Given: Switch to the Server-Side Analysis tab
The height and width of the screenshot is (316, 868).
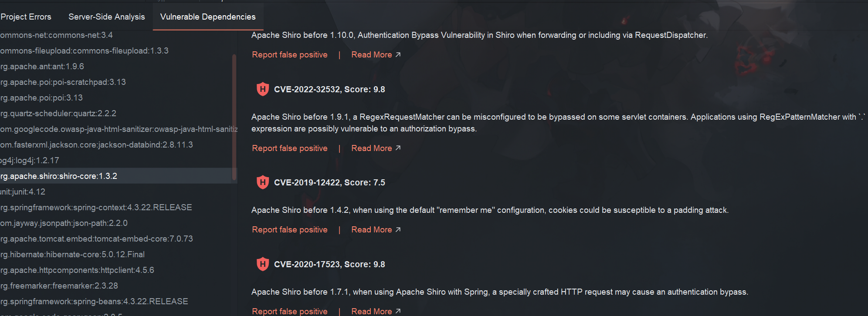Looking at the screenshot, I should pyautogui.click(x=107, y=17).
